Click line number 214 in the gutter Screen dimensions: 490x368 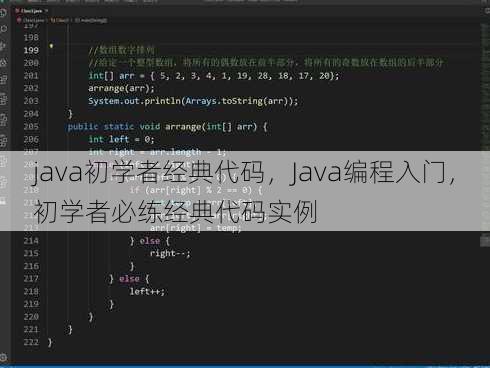pyautogui.click(x=31, y=241)
